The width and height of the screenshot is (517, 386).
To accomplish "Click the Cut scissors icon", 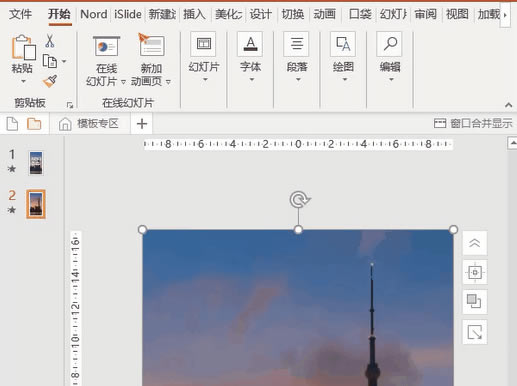I will click(x=50, y=41).
